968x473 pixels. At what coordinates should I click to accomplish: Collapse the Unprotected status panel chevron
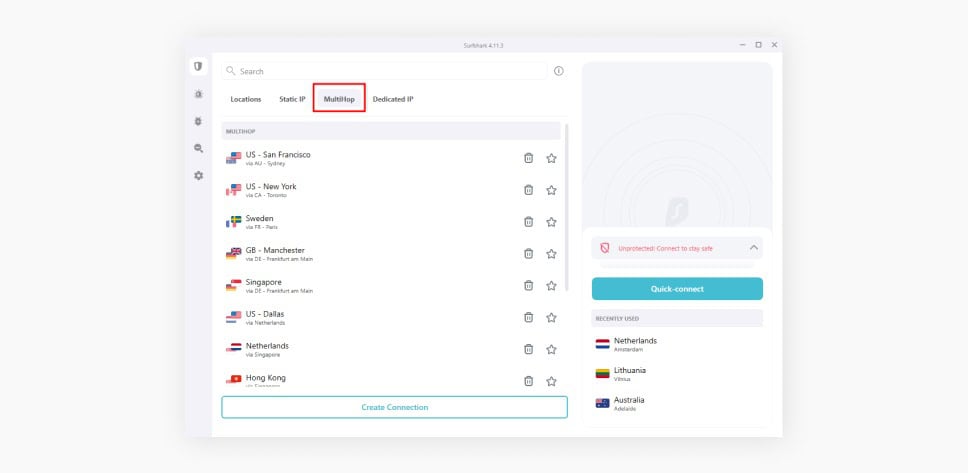tap(754, 248)
